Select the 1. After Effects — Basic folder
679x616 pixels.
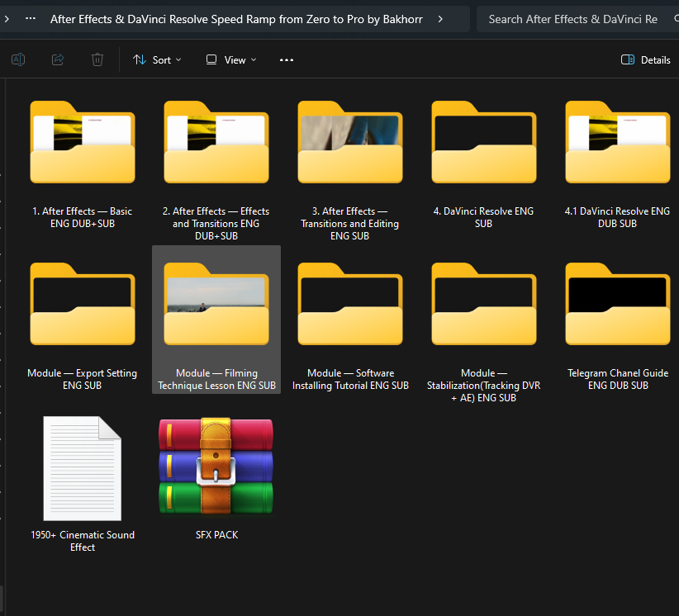83,149
